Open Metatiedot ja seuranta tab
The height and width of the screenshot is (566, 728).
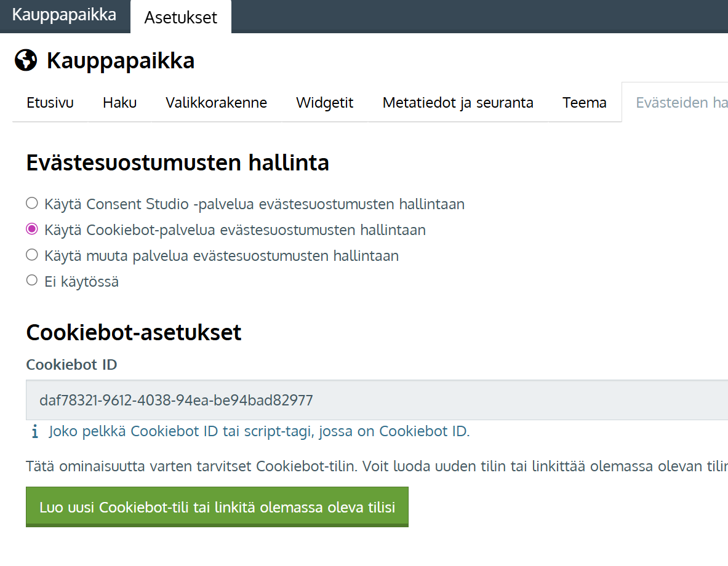click(457, 102)
